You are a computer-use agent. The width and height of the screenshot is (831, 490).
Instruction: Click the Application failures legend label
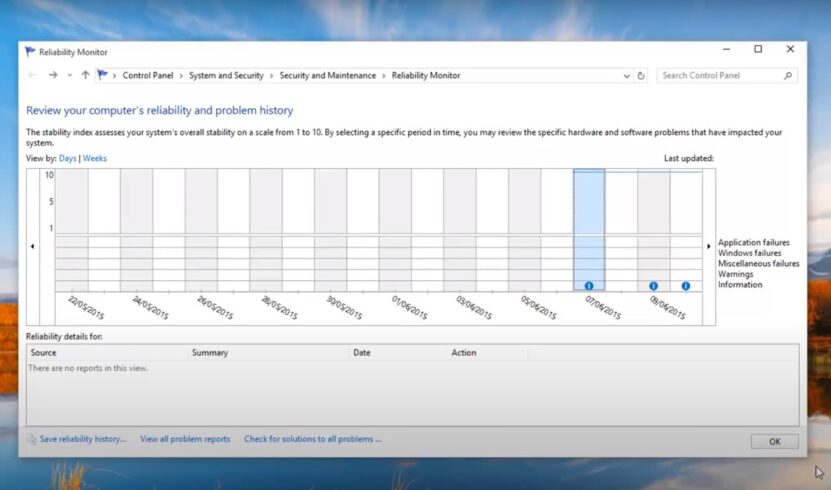(x=754, y=242)
